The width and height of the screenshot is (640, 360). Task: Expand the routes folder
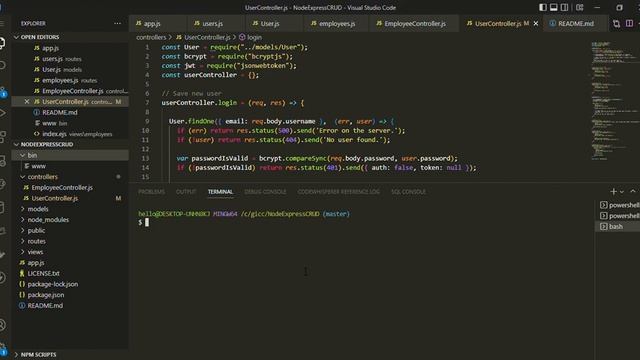point(70,241)
